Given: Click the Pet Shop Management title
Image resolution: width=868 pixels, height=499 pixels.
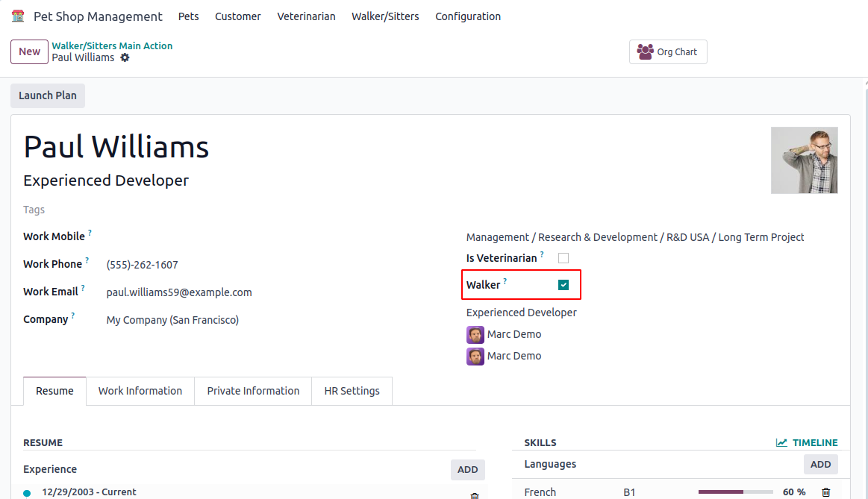Looking at the screenshot, I should coord(98,16).
